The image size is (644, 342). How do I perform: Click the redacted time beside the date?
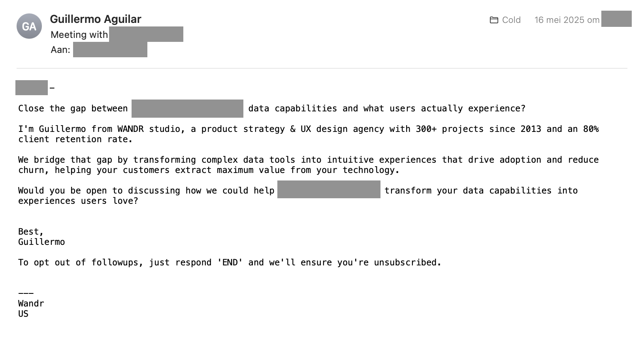[616, 19]
